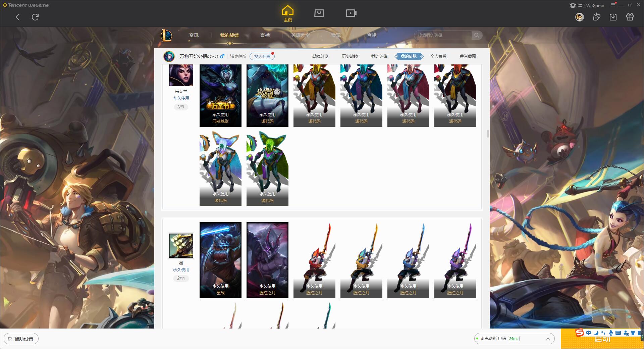Click the 易 champion portrait
The width and height of the screenshot is (644, 349).
(181, 246)
